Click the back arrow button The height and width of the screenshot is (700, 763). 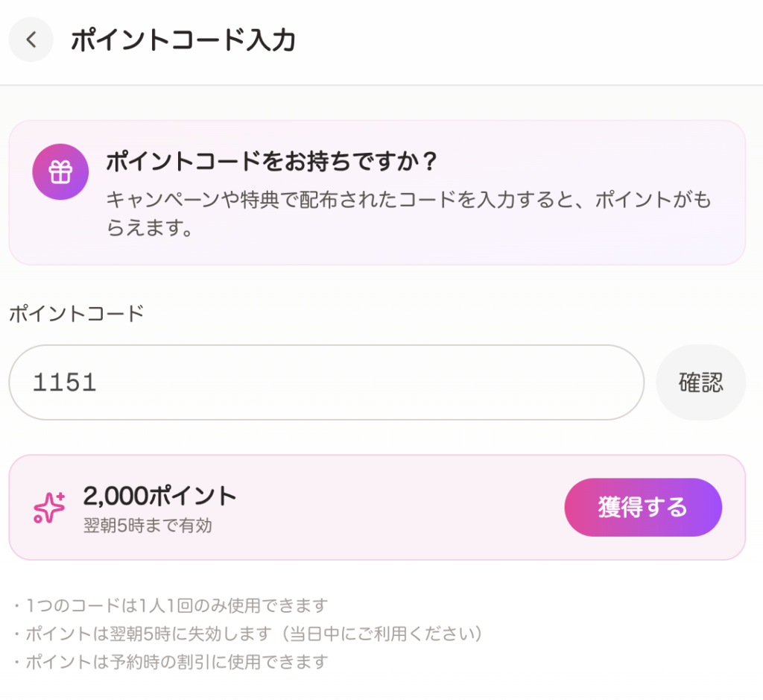pyautogui.click(x=31, y=40)
